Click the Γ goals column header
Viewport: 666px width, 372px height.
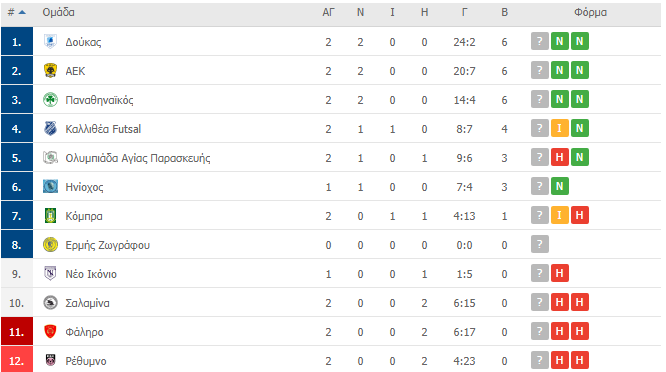pyautogui.click(x=464, y=12)
